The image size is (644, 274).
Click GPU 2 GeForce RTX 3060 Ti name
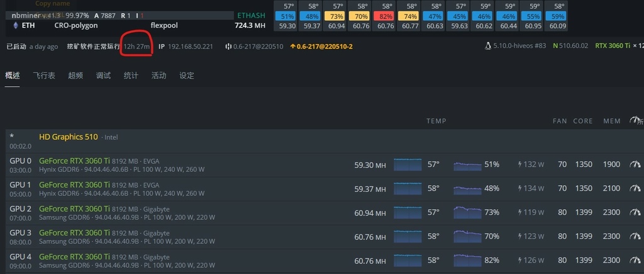tap(74, 208)
